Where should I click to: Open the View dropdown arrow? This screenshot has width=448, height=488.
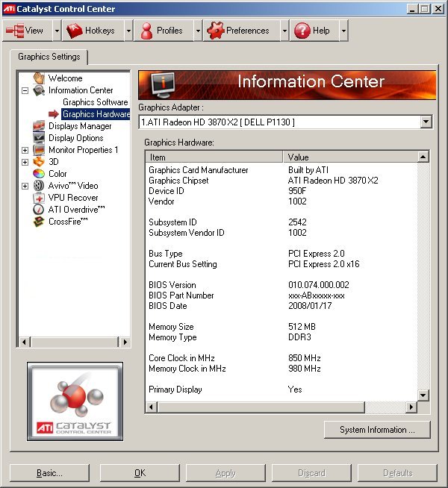point(57,31)
